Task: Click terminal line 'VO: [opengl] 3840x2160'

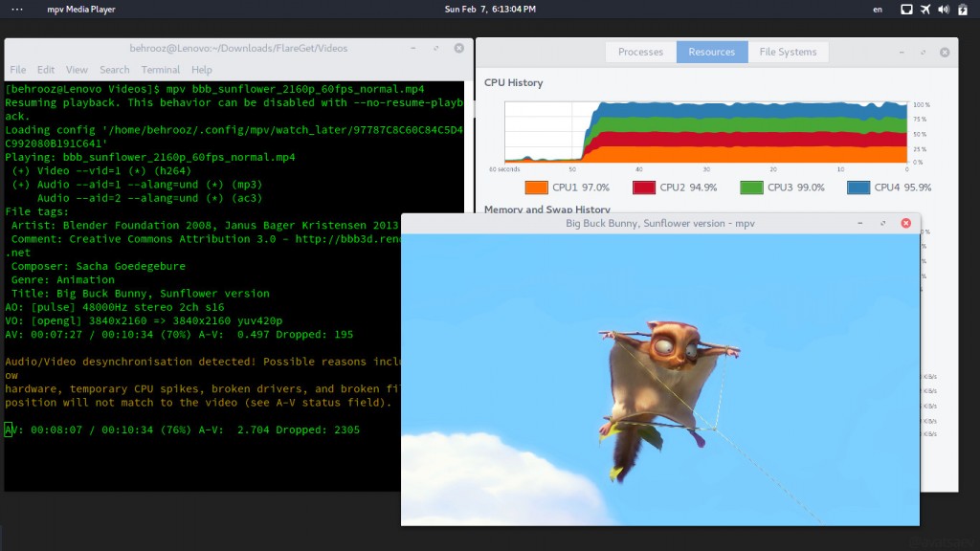Action: tap(144, 321)
